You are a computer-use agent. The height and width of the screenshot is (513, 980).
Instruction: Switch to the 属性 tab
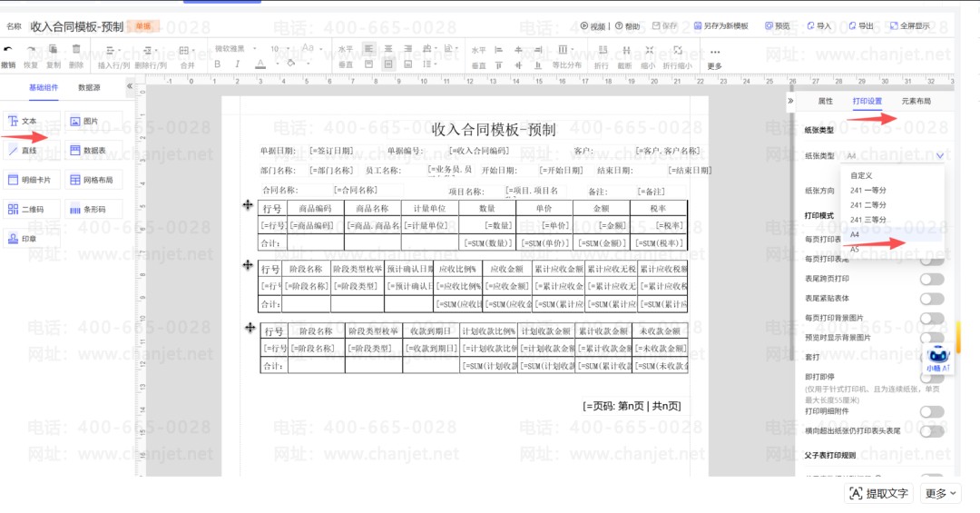click(x=825, y=101)
